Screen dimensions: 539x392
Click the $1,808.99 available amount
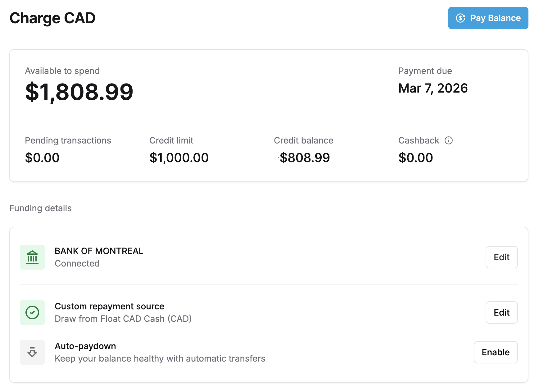[x=79, y=92]
